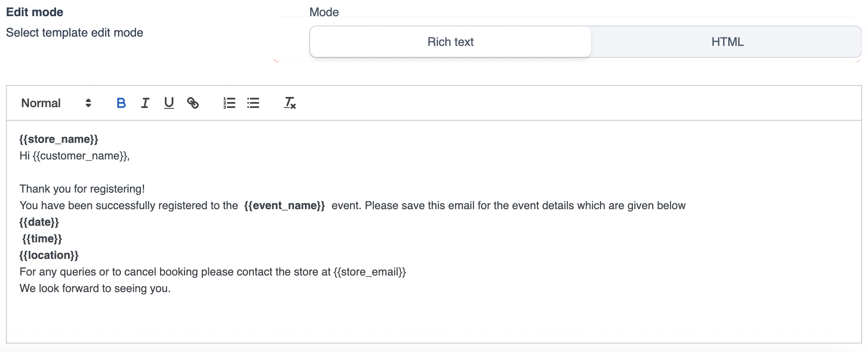Switch edit mode to HTML

point(727,42)
